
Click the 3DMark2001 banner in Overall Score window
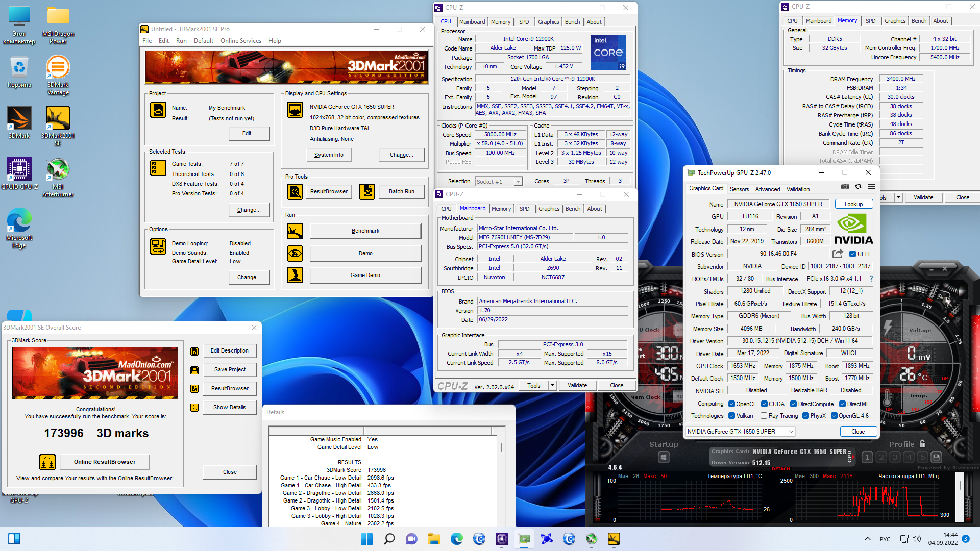(95, 373)
